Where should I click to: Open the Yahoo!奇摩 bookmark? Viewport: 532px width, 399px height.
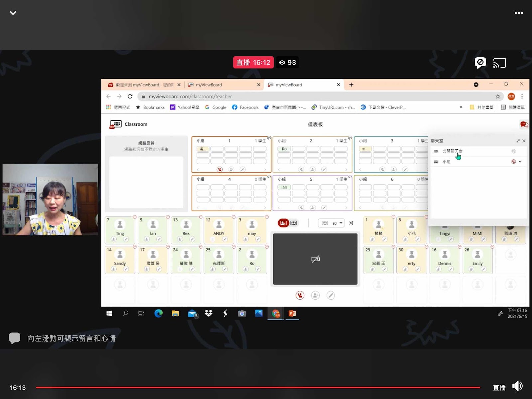[x=185, y=107]
